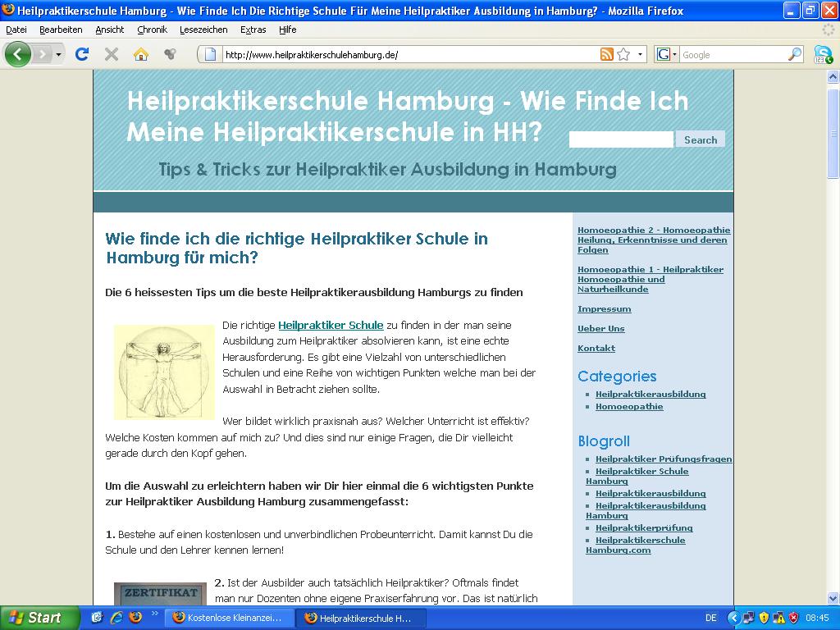Click the Skype toolbar icon
840x630 pixels.
click(823, 55)
